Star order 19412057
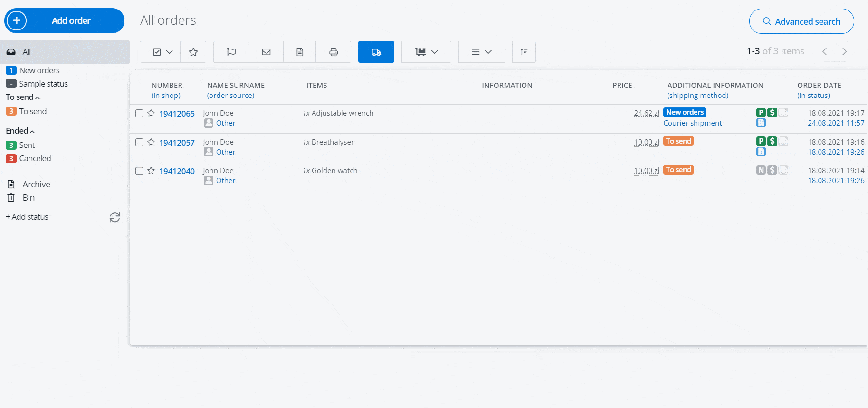This screenshot has height=408, width=868. [151, 142]
